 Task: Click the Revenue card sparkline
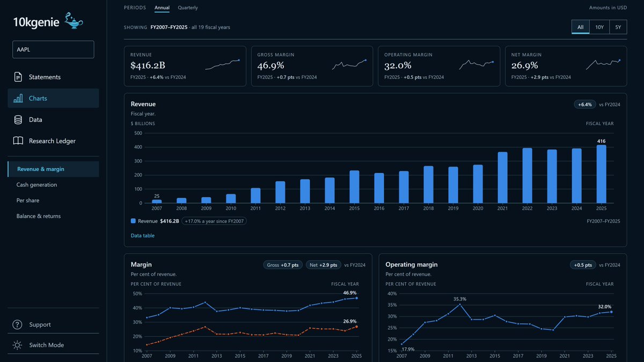point(222,65)
